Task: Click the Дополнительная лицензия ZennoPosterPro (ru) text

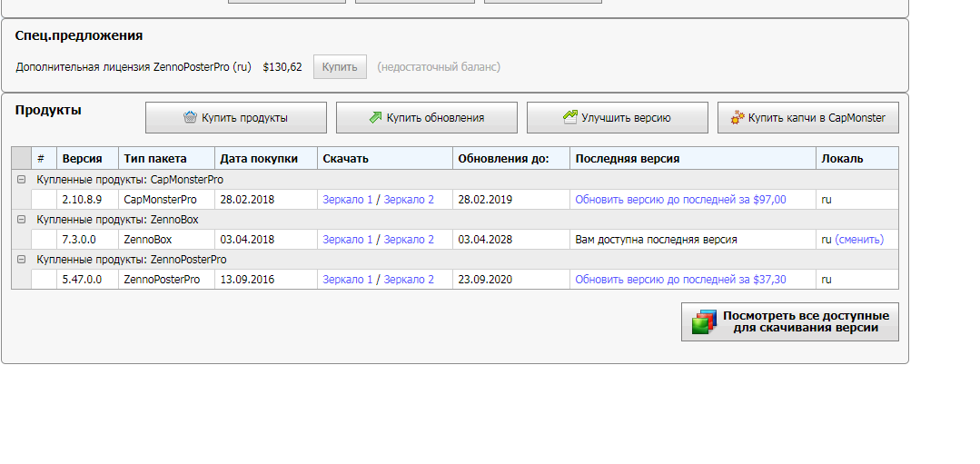Action: 134,67
